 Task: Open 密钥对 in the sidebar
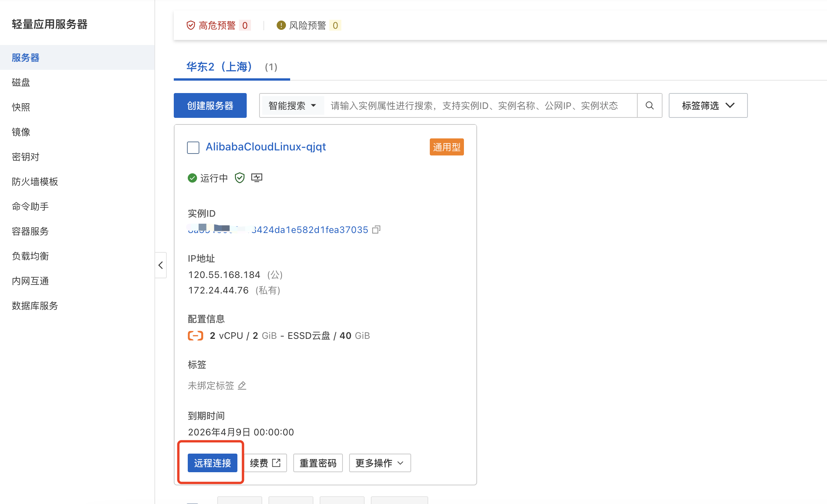point(77,157)
